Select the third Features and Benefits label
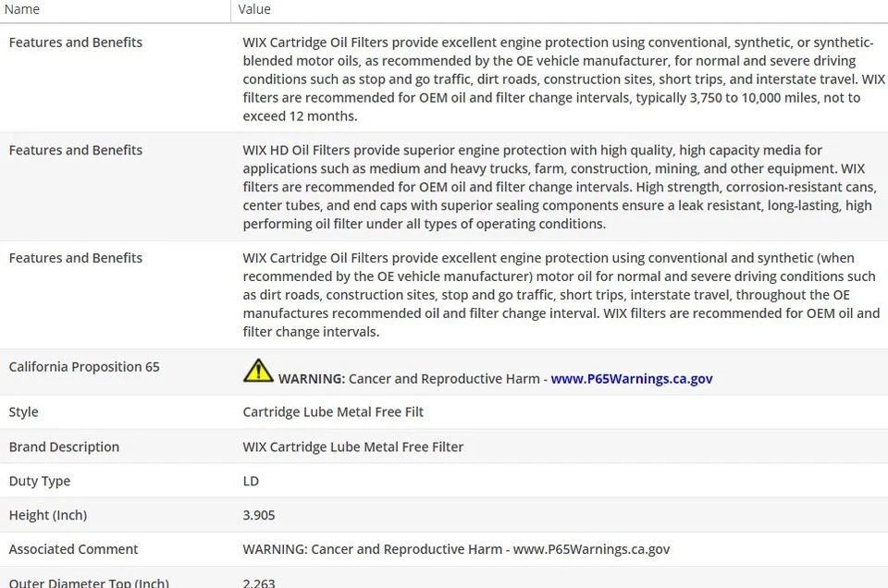Viewport: 888px width, 588px height. (76, 258)
